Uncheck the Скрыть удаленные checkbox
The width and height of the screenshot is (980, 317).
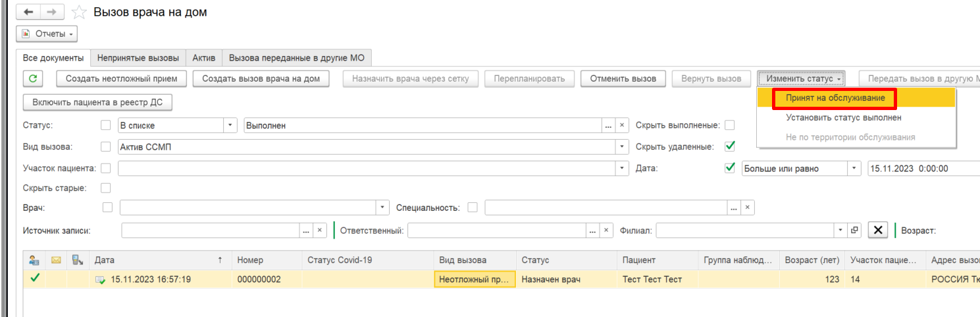(729, 146)
